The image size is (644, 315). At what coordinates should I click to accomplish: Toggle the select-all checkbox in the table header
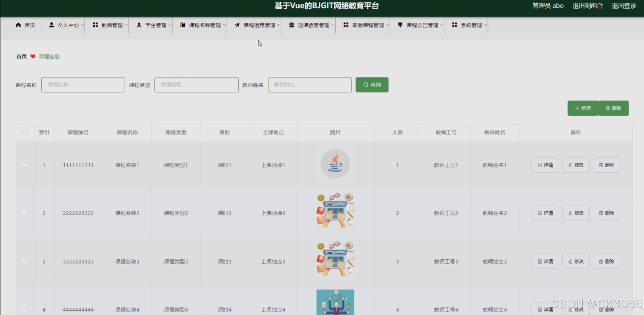pos(25,133)
